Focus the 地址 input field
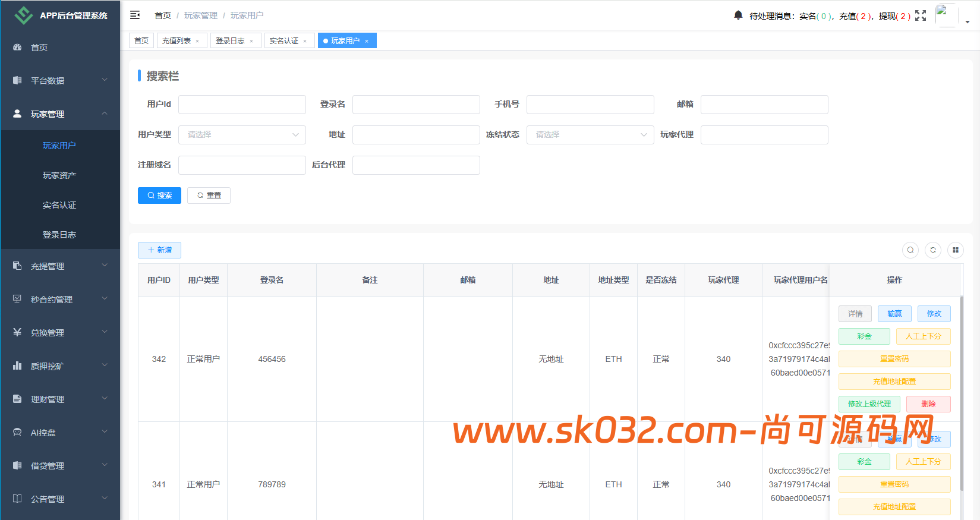Image resolution: width=980 pixels, height=520 pixels. click(x=416, y=135)
